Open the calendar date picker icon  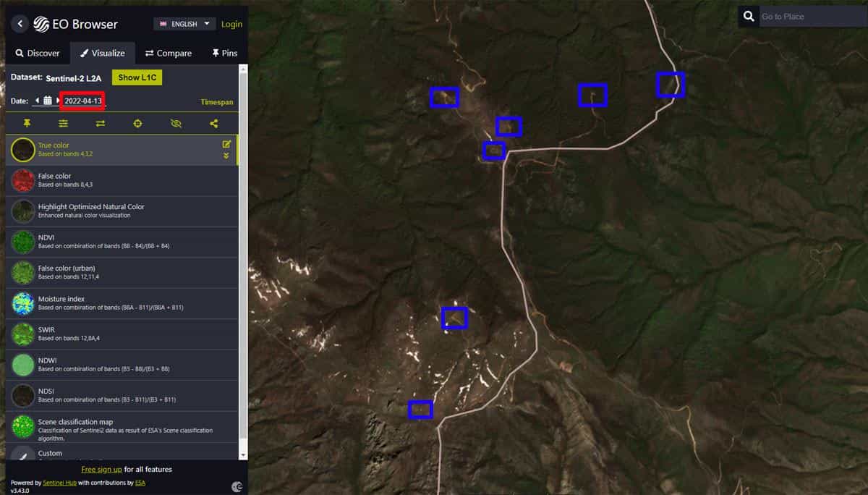48,101
